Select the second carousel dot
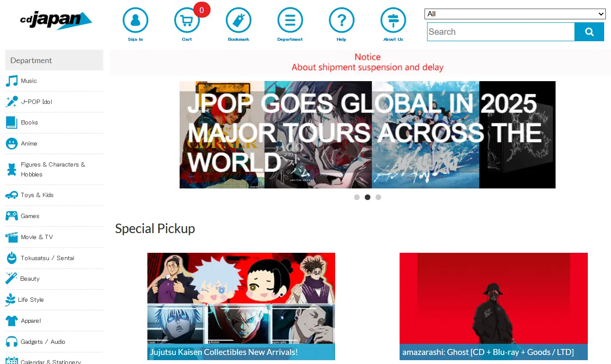The width and height of the screenshot is (611, 364). point(367,197)
